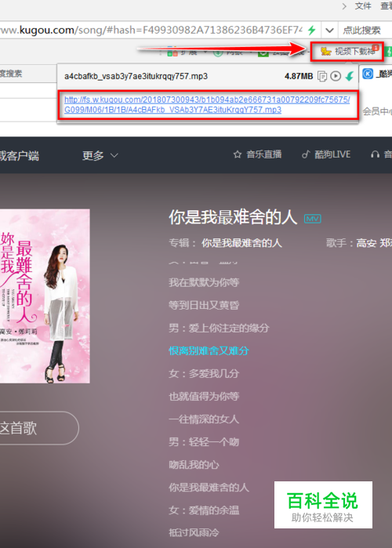Click the music note icon beside 酷狗LIVE

(x=306, y=154)
